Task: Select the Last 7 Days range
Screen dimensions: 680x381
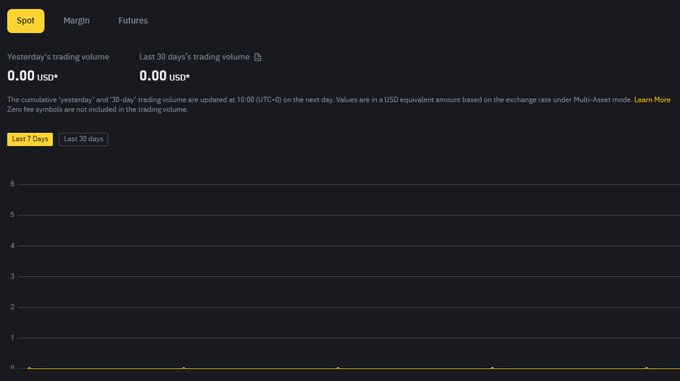Action: [x=30, y=139]
